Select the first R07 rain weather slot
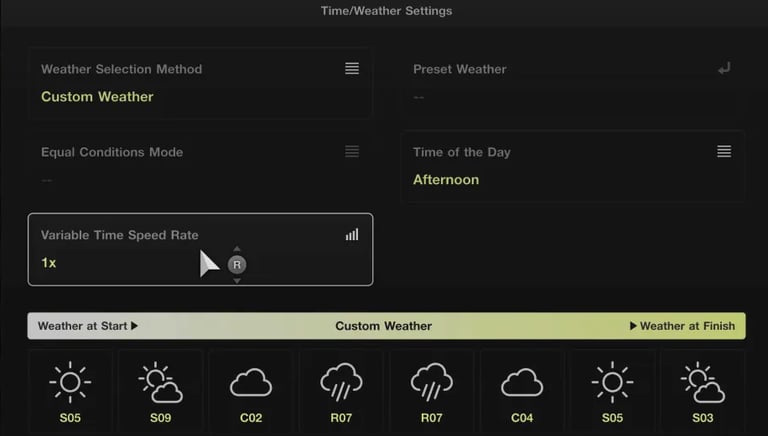This screenshot has width=768, height=436. (x=341, y=392)
